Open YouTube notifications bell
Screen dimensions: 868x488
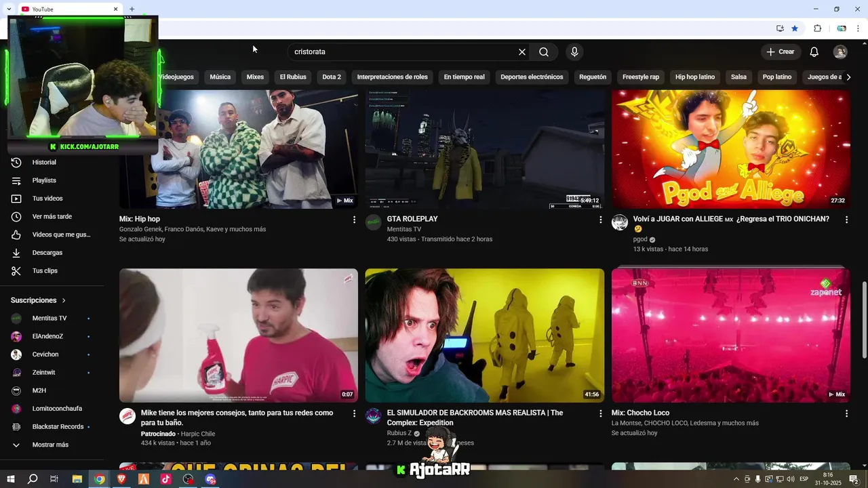(814, 52)
